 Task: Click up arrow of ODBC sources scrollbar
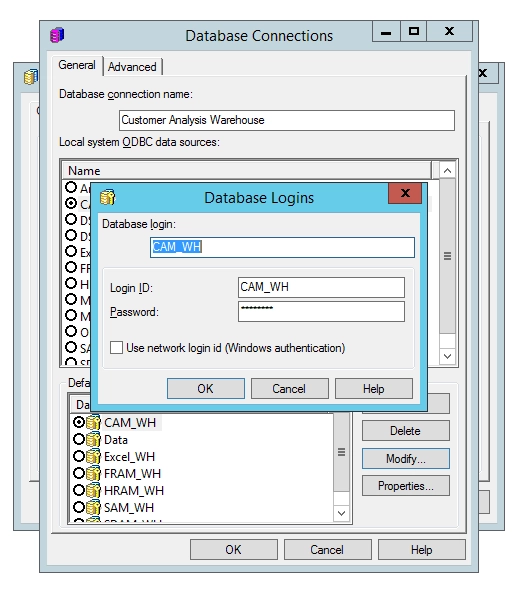point(447,171)
